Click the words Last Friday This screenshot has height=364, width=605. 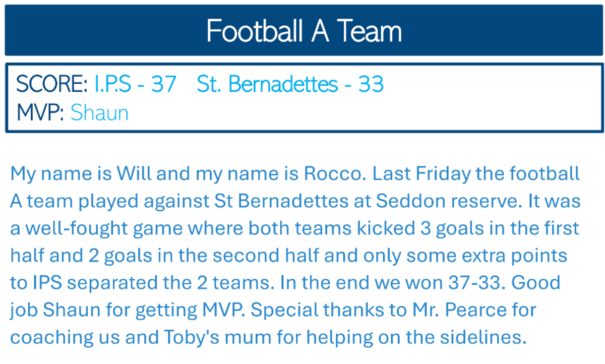pos(427,174)
